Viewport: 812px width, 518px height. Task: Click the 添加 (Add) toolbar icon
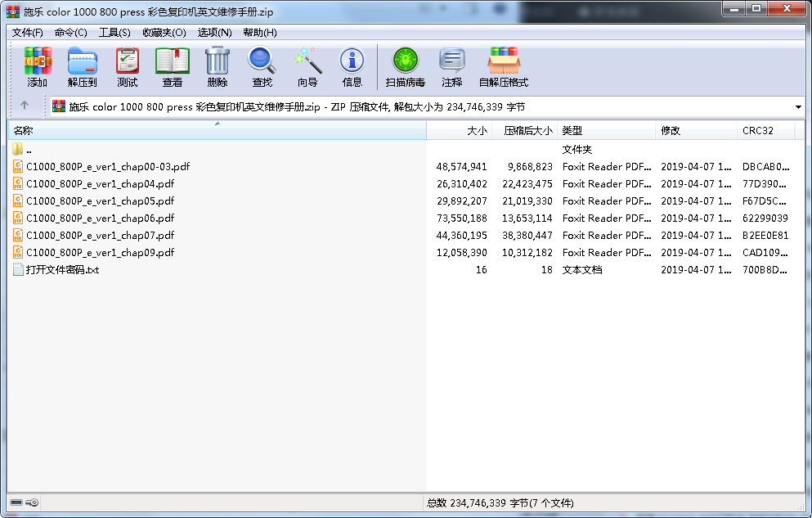[x=38, y=61]
